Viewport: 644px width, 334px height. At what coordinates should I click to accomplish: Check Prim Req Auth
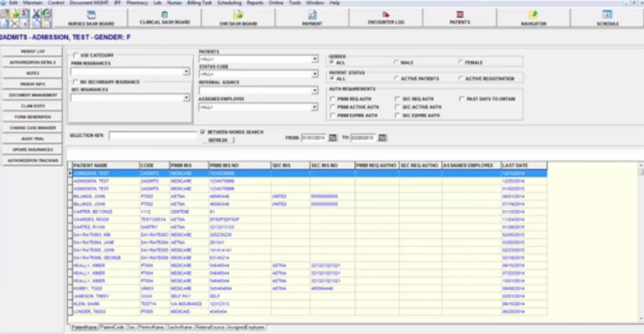[332, 99]
